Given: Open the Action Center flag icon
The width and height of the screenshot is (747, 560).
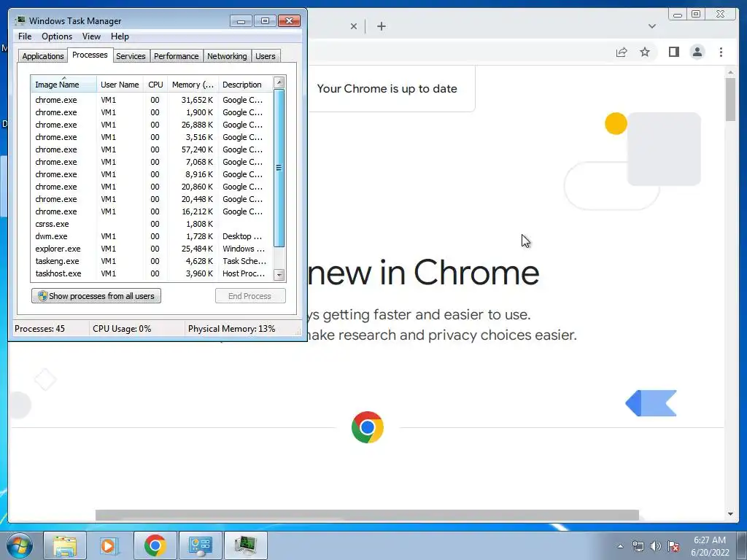Looking at the screenshot, I should click(x=673, y=546).
